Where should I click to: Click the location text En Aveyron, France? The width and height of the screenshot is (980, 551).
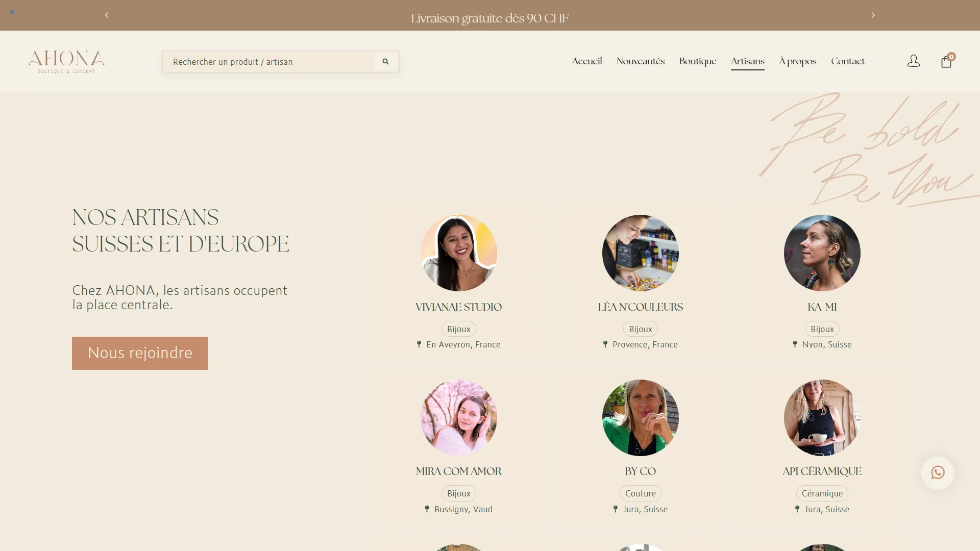click(x=463, y=345)
